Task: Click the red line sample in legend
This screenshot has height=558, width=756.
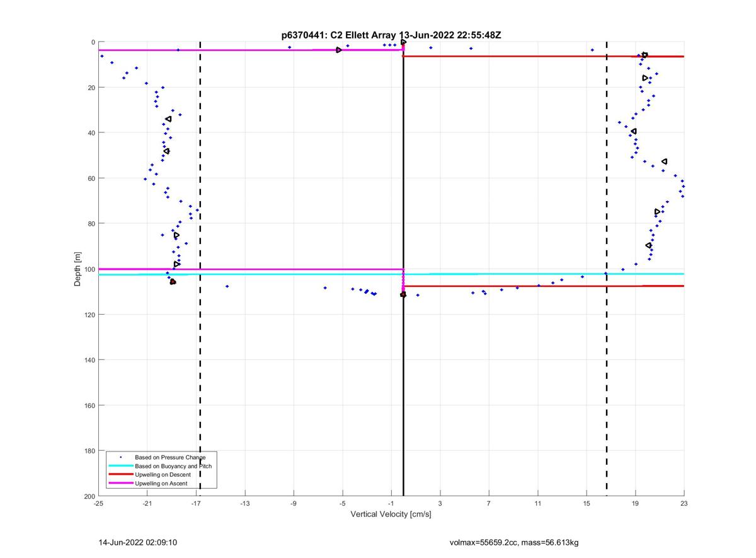Action: [x=120, y=475]
